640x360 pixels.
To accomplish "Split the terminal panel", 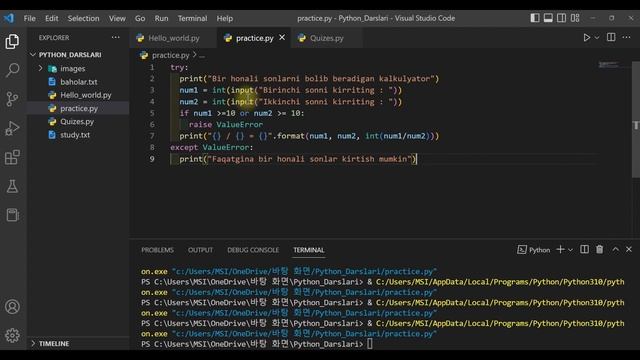I will coord(584,249).
